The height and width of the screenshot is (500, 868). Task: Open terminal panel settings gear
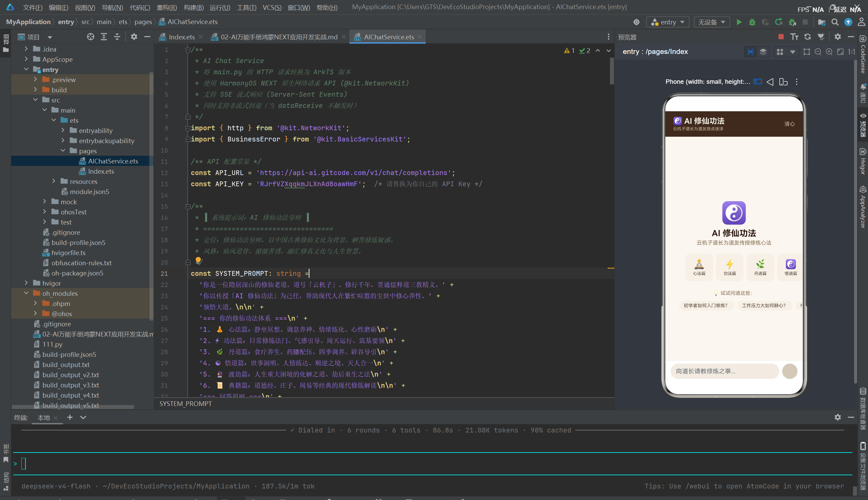[x=838, y=417]
